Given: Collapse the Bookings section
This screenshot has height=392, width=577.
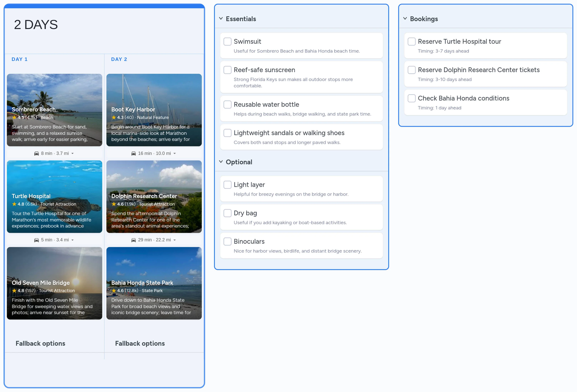Looking at the screenshot, I should pos(405,19).
